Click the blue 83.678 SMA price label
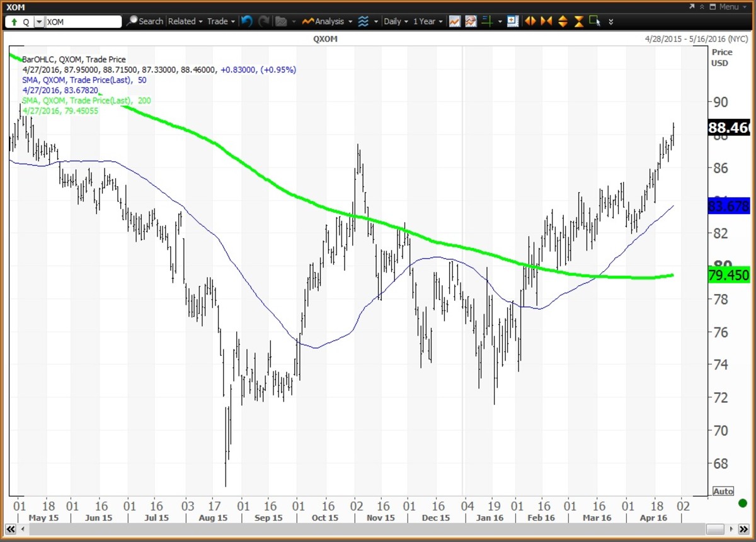756x542 pixels. coord(728,205)
